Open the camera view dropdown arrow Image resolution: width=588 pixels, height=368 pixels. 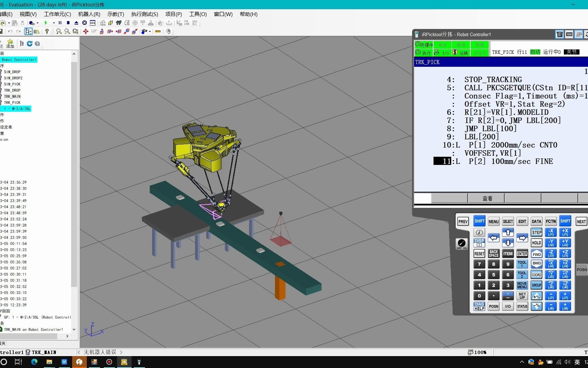pyautogui.click(x=150, y=31)
